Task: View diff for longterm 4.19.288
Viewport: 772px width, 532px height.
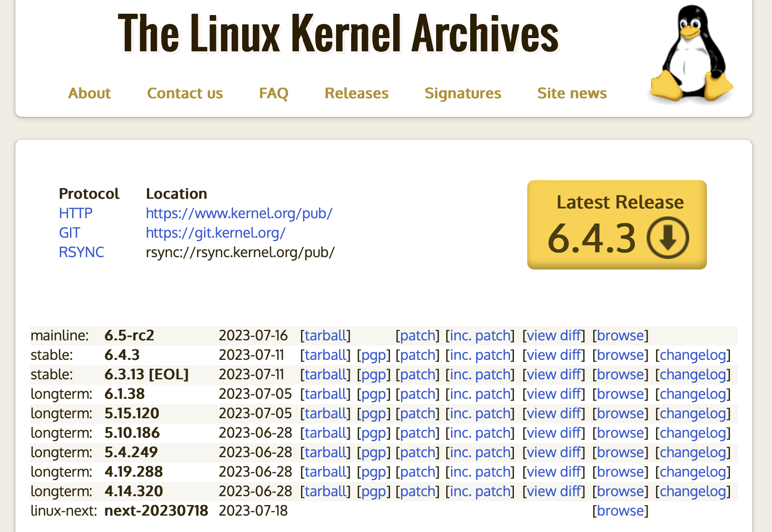Action: pyautogui.click(x=554, y=472)
